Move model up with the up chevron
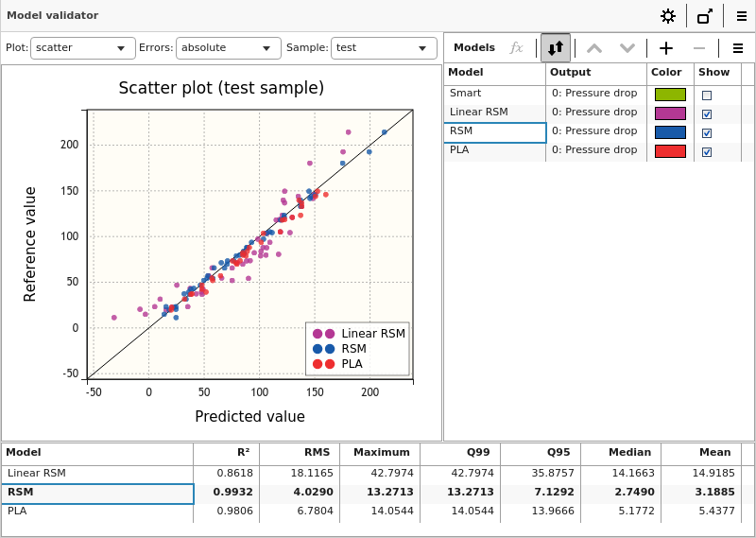This screenshot has height=538, width=756. click(594, 48)
